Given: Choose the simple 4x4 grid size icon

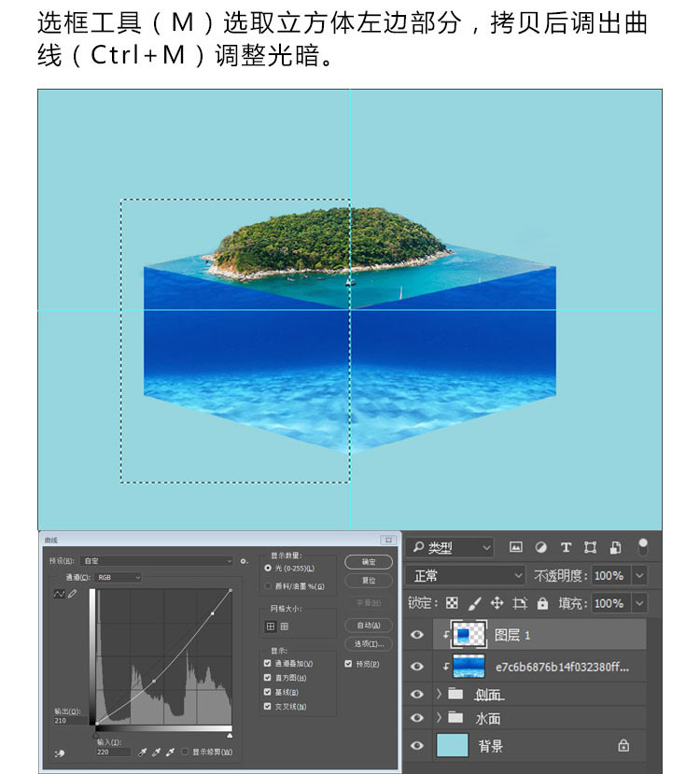Looking at the screenshot, I should [x=271, y=626].
